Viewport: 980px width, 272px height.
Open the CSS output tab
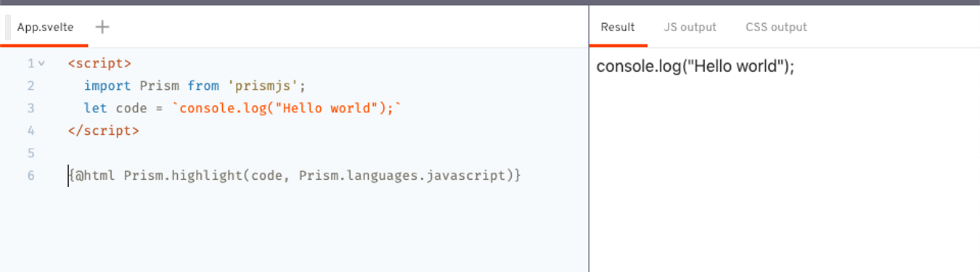776,28
